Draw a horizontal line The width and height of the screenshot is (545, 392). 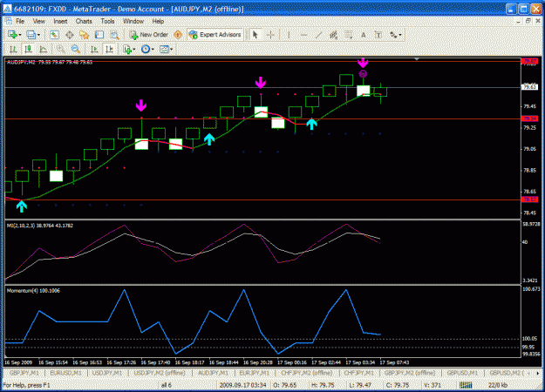coord(303,35)
